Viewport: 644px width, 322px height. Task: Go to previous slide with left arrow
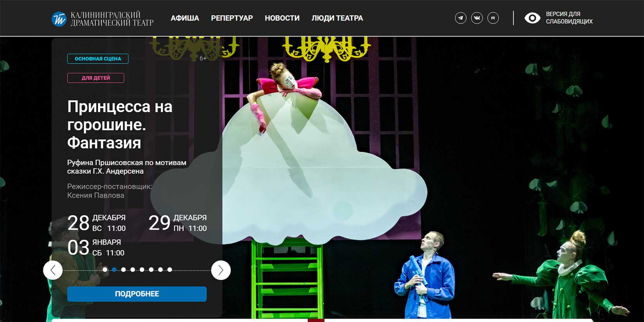point(53,270)
